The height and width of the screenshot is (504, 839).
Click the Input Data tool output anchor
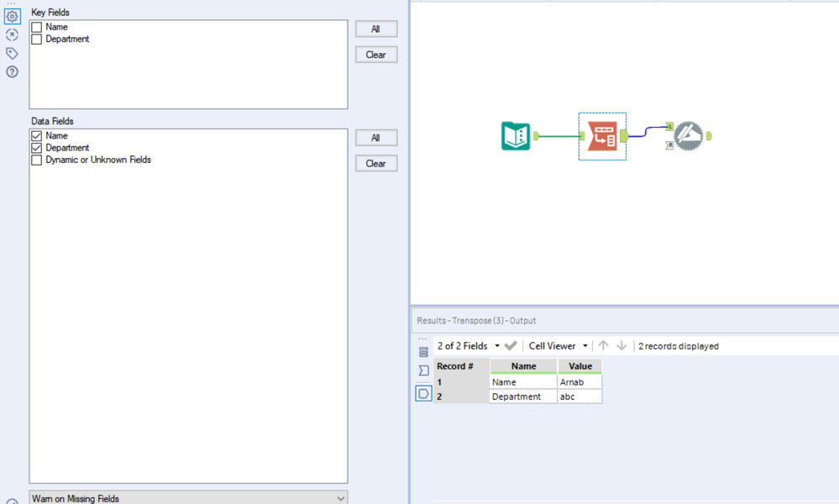(x=536, y=136)
